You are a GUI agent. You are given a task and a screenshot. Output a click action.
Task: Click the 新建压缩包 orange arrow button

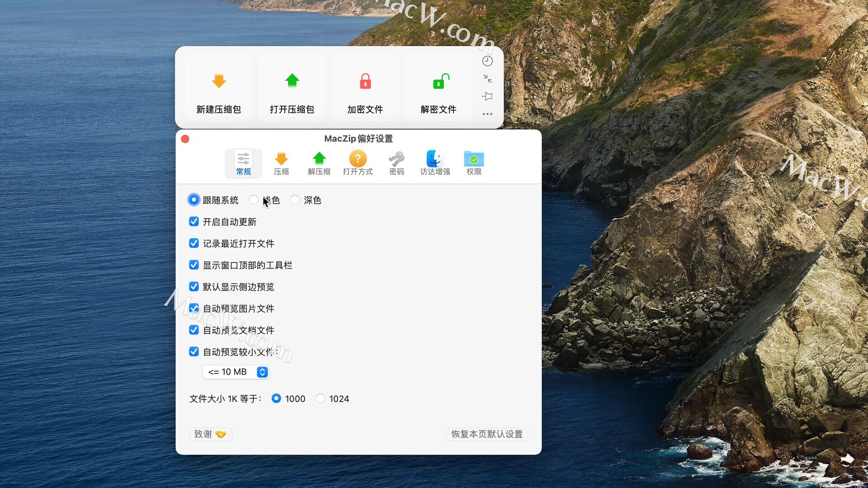point(219,87)
